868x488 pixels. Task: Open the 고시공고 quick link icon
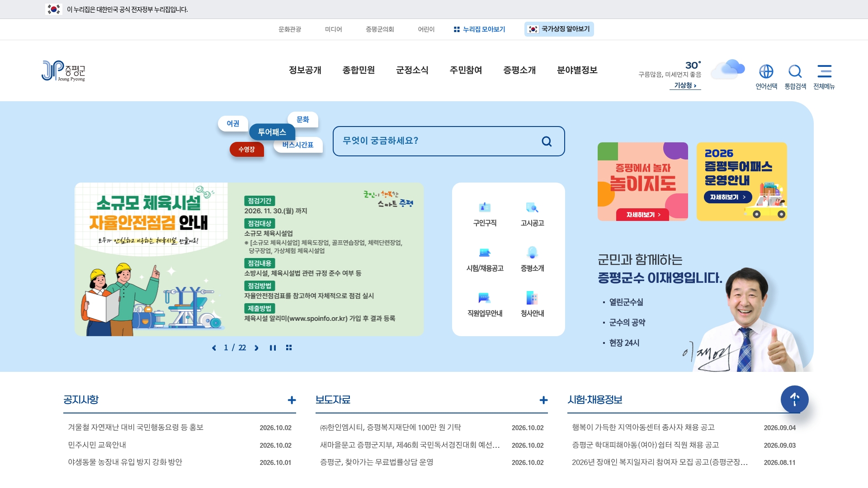pos(532,207)
